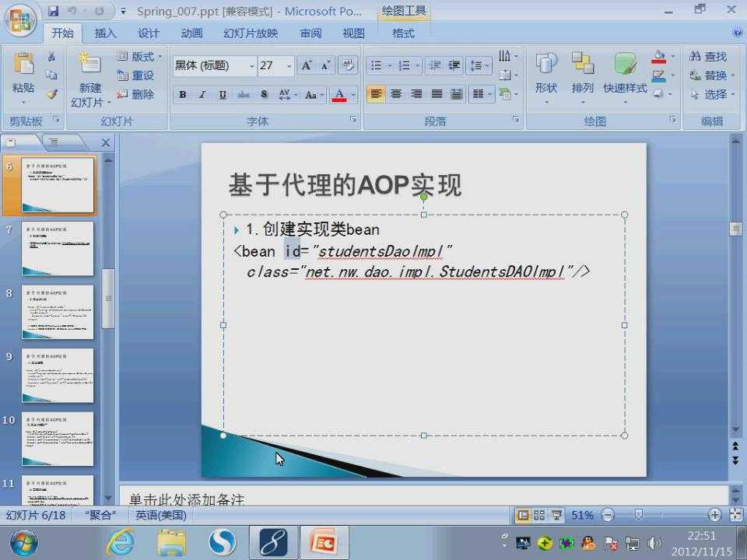Open the 格式 (Format) tab
Viewport: 747px width, 560px height.
tap(404, 33)
